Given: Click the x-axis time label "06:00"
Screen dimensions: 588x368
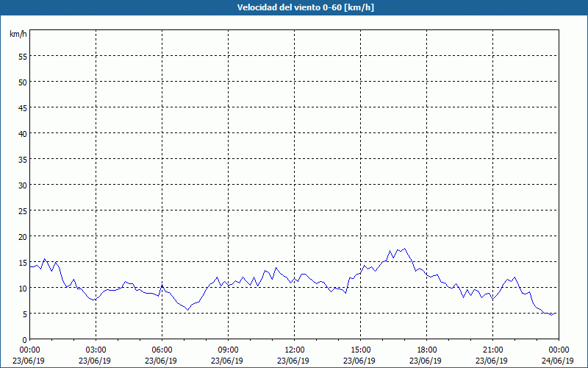Looking at the screenshot, I should click(162, 350).
